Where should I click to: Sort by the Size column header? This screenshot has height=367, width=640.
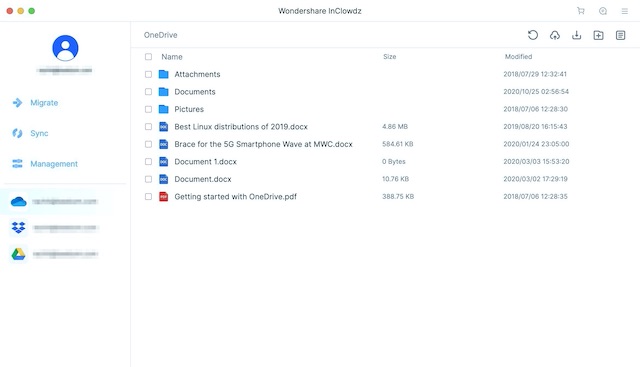coord(389,57)
